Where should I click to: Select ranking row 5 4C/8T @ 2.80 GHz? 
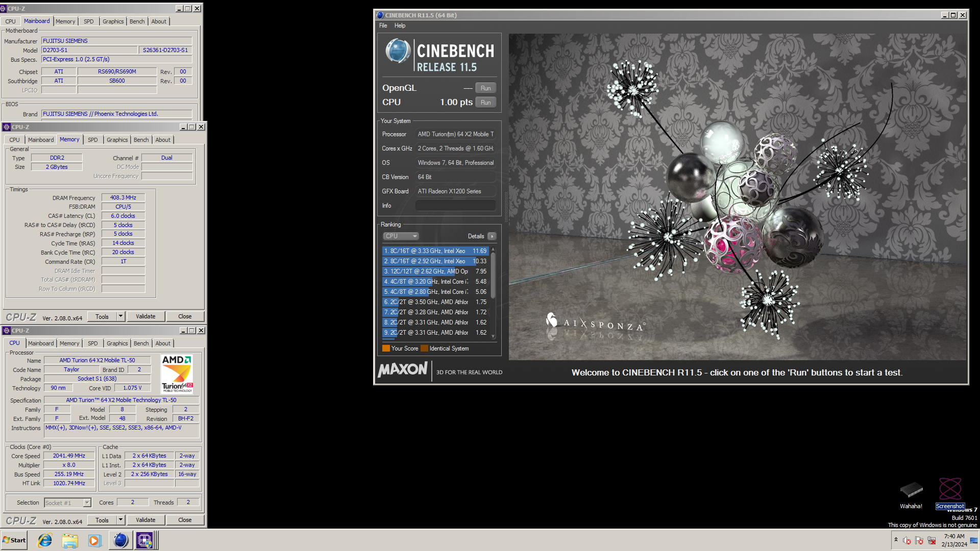(x=436, y=292)
